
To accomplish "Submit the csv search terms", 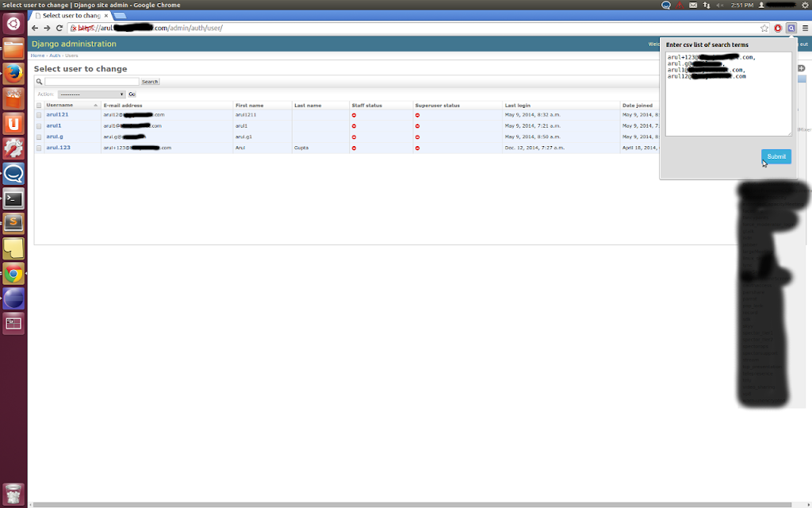I will tap(776, 156).
